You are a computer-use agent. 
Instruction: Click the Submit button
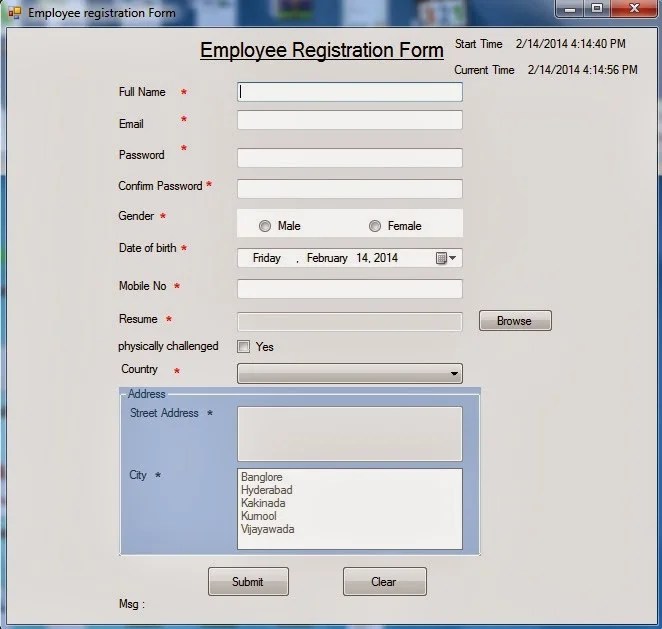tap(248, 582)
